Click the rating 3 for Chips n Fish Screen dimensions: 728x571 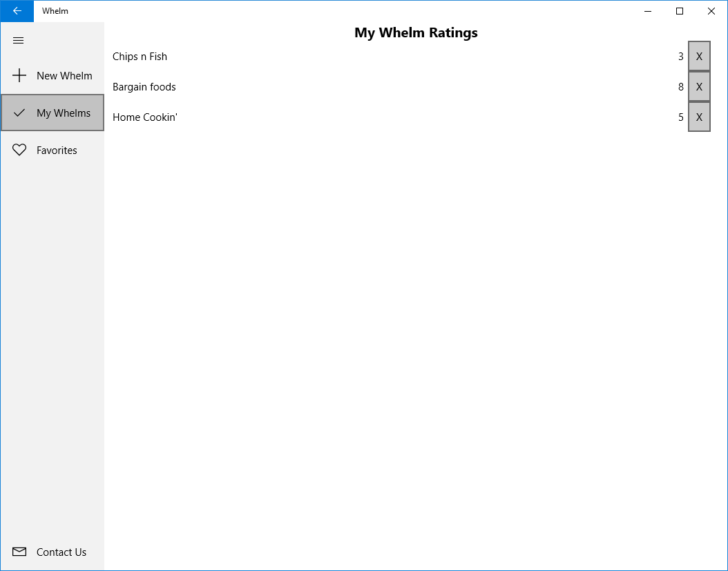680,57
